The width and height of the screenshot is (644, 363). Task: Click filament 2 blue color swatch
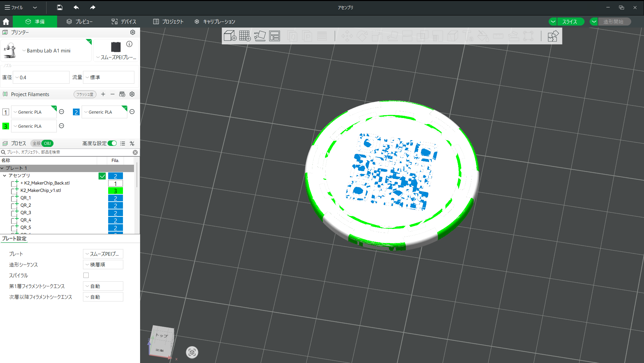[x=76, y=112]
